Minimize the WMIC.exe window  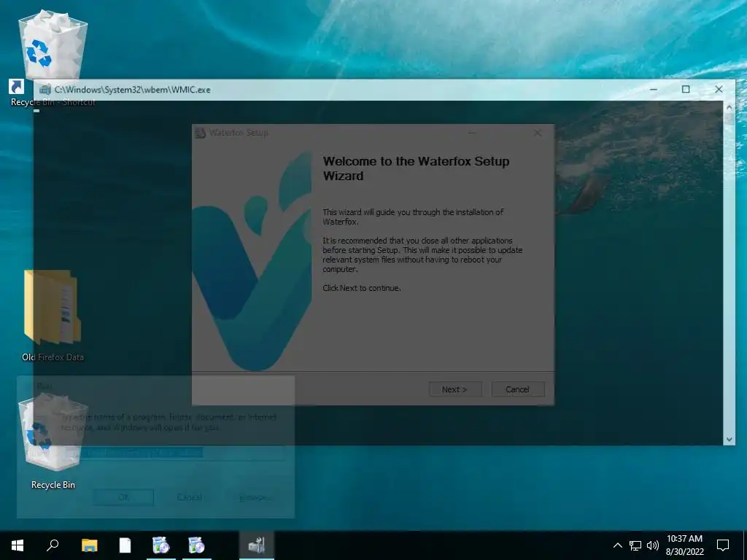(x=654, y=90)
